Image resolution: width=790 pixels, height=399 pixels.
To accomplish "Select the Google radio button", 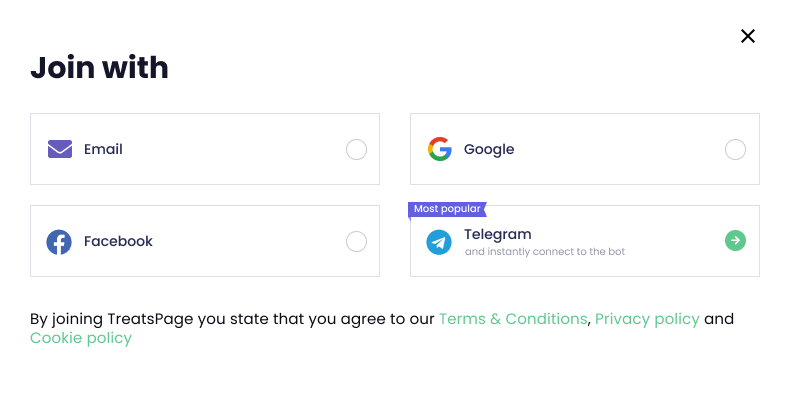I will [735, 150].
